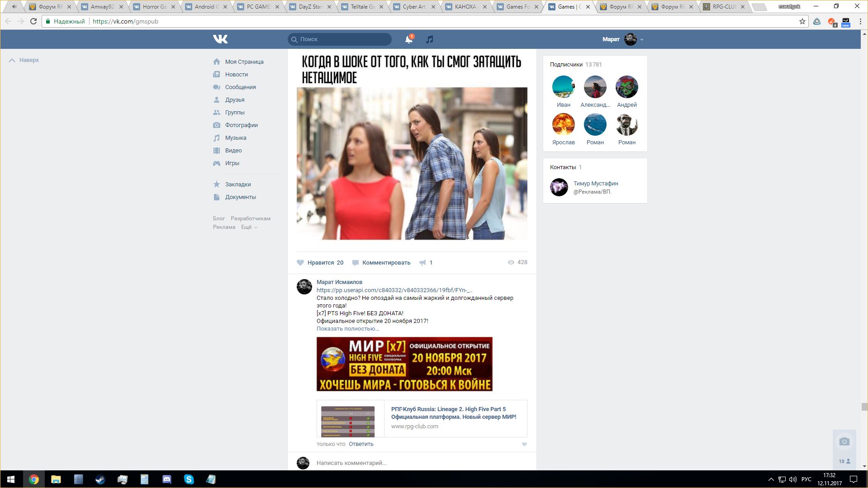Click the Windows Start button
This screenshot has height=488, width=868.
(x=11, y=479)
